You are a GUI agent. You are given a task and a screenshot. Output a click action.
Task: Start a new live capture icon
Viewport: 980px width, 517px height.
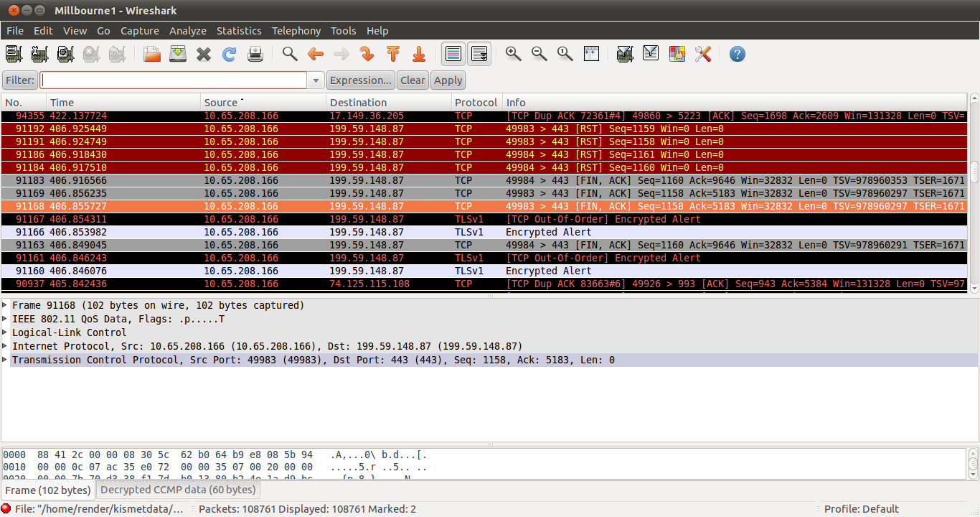point(65,54)
